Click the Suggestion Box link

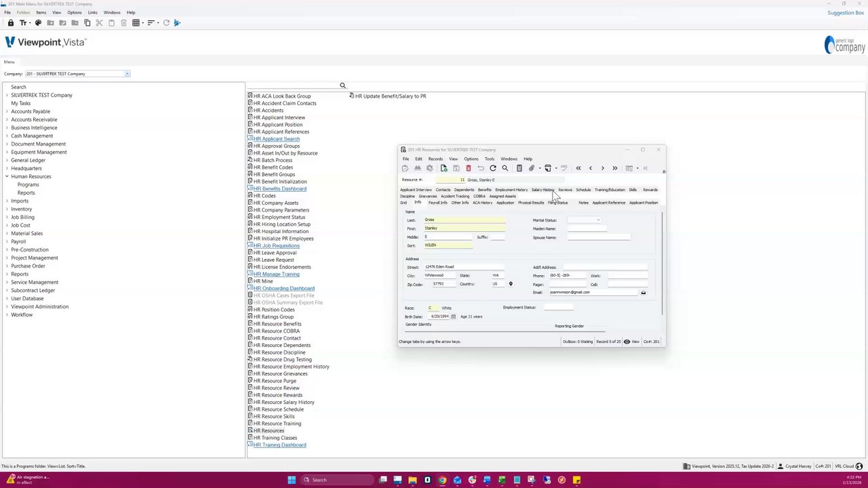(846, 13)
